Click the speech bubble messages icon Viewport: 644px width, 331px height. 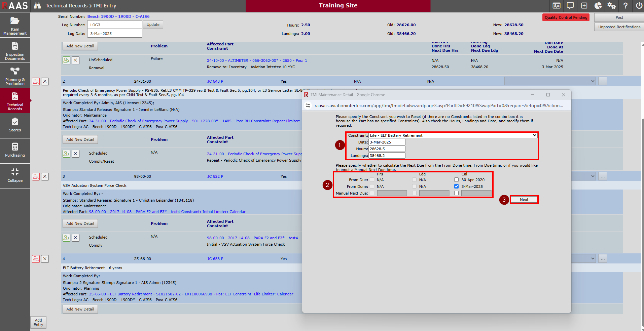click(x=570, y=6)
